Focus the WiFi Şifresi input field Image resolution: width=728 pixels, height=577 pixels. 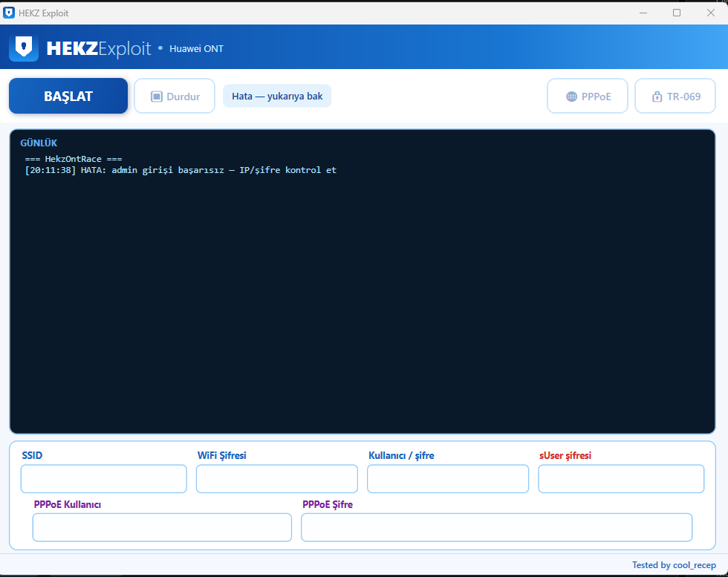[x=276, y=478]
